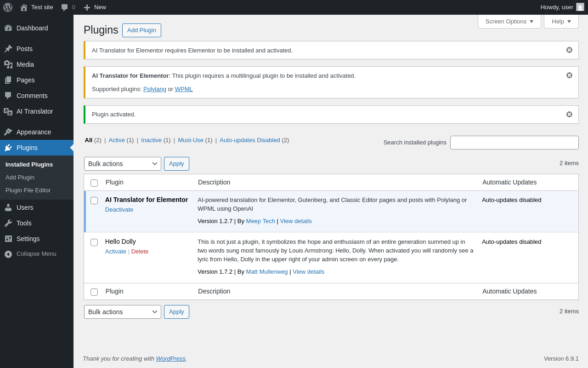Deactivate AI Translator for Elementor
This screenshot has height=368, width=588.
[x=119, y=210]
